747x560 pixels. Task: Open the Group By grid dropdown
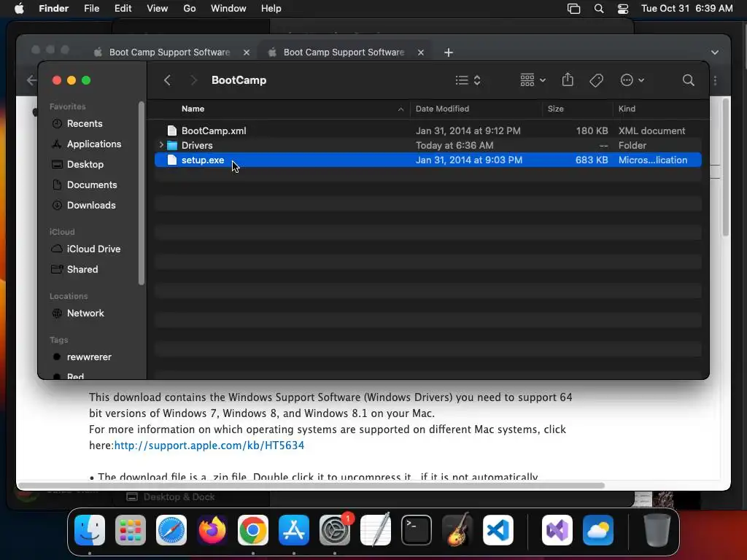pyautogui.click(x=533, y=80)
